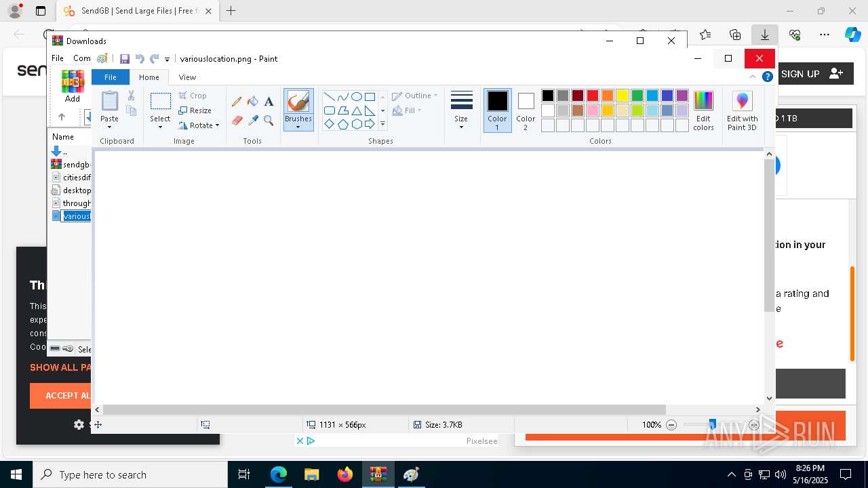Choose the Line shape
This screenshot has height=488, width=868.
click(x=329, y=96)
